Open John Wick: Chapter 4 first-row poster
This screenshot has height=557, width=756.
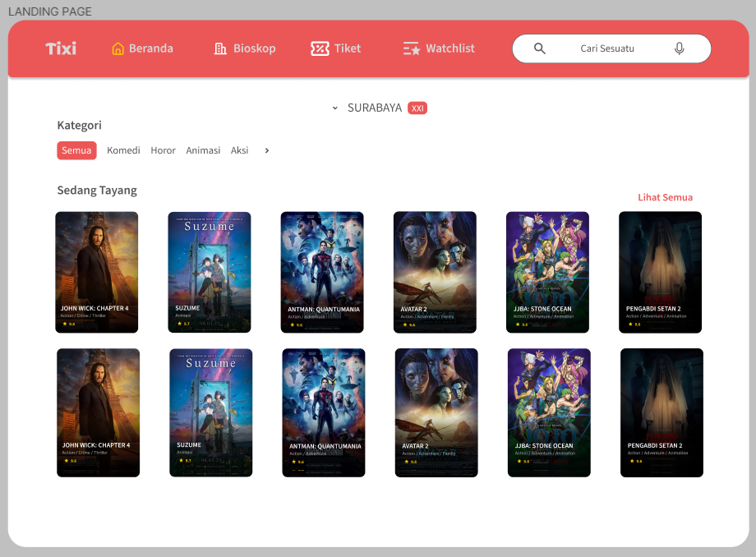tap(97, 272)
